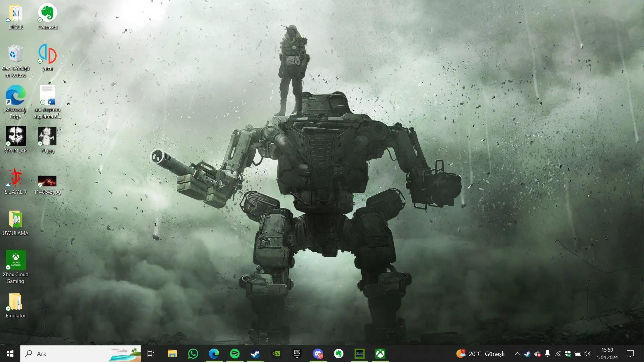
Task: Launch Epic Games from the taskbar
Action: pyautogui.click(x=297, y=354)
